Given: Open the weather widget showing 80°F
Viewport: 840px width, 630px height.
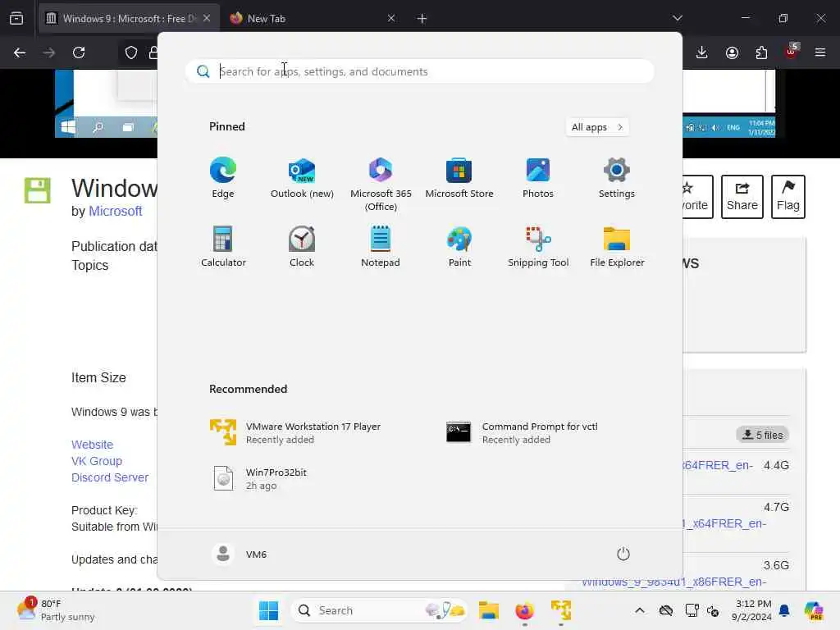Looking at the screenshot, I should point(56,610).
